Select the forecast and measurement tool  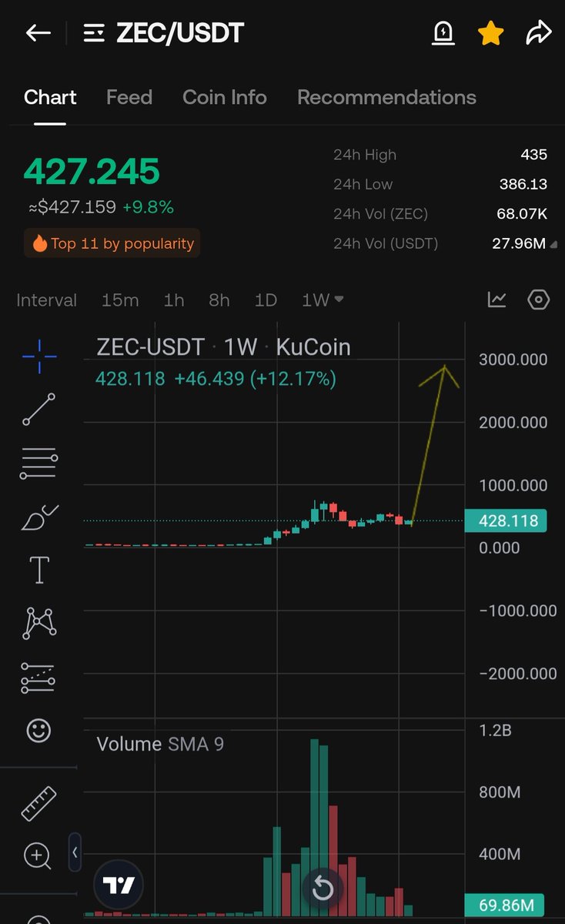coord(39,678)
